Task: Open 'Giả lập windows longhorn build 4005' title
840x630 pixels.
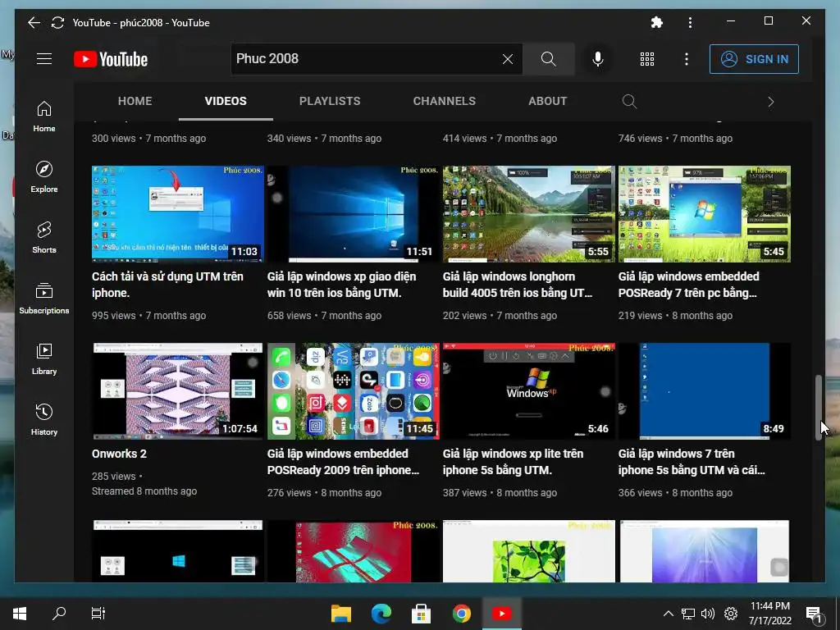Action: [x=518, y=285]
